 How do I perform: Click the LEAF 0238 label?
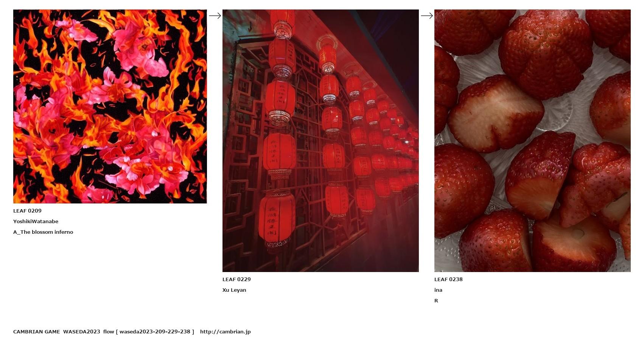(x=448, y=279)
